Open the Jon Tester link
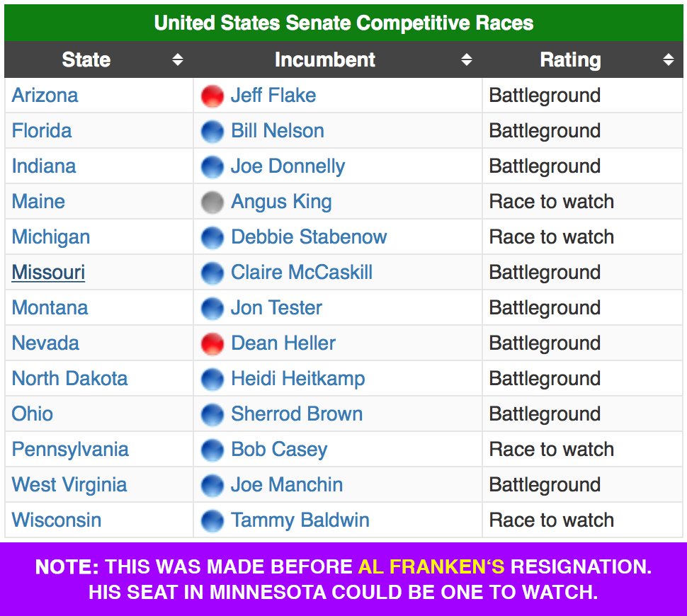Image resolution: width=687 pixels, height=616 pixels. (x=276, y=307)
